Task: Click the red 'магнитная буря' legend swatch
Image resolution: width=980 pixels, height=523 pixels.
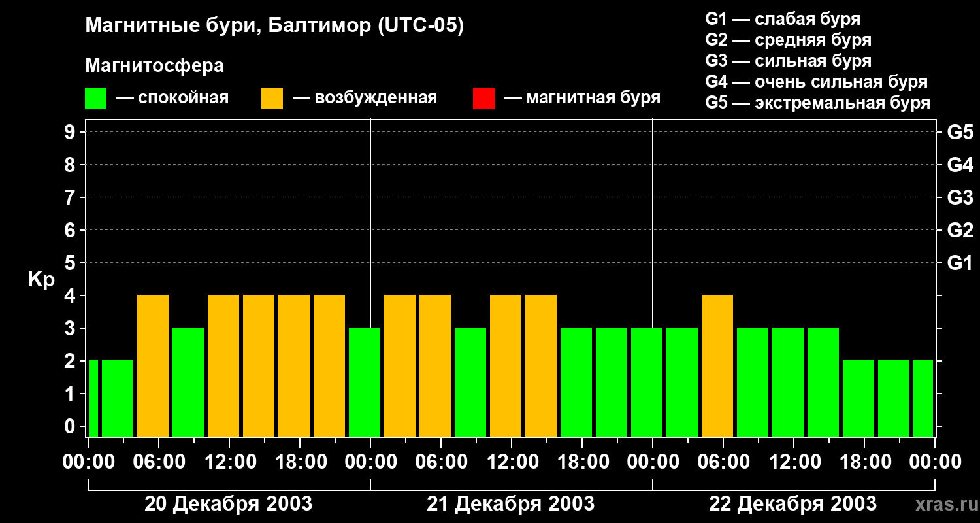Action: pos(483,99)
